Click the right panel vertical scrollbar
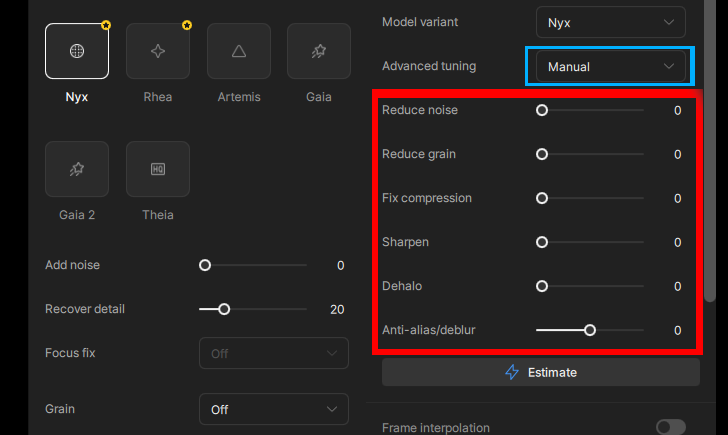The width and height of the screenshot is (728, 435). [710, 151]
